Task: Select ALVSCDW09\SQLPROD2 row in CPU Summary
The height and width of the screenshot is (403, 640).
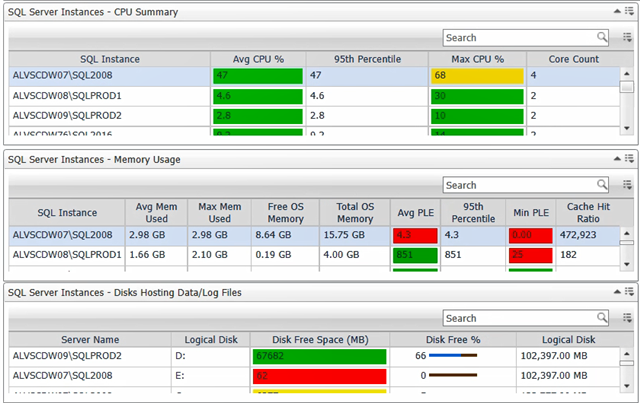Action: click(314, 116)
